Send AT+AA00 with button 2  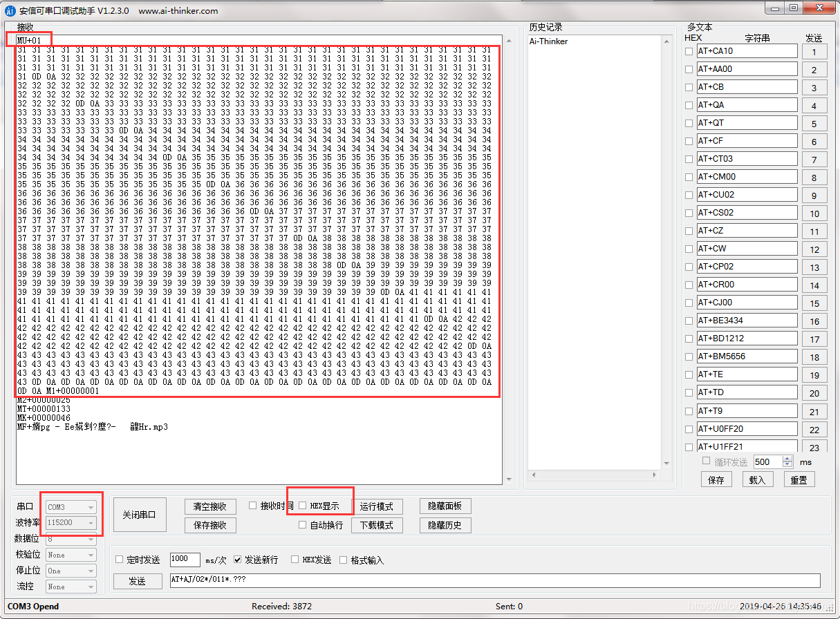[x=814, y=70]
